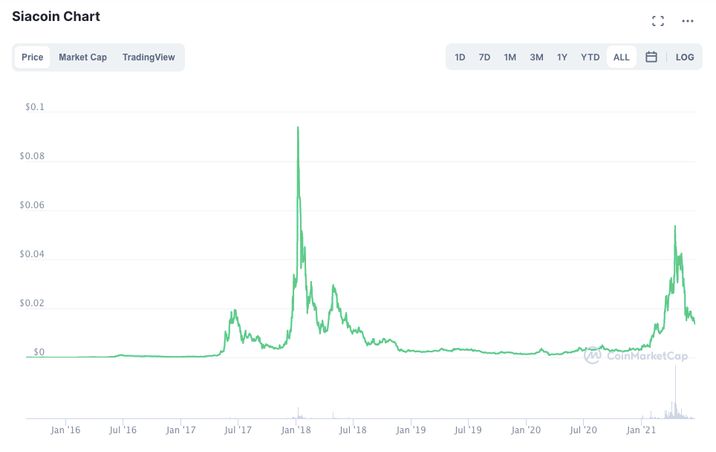
Task: Toggle the LOG scale option
Action: [684, 57]
